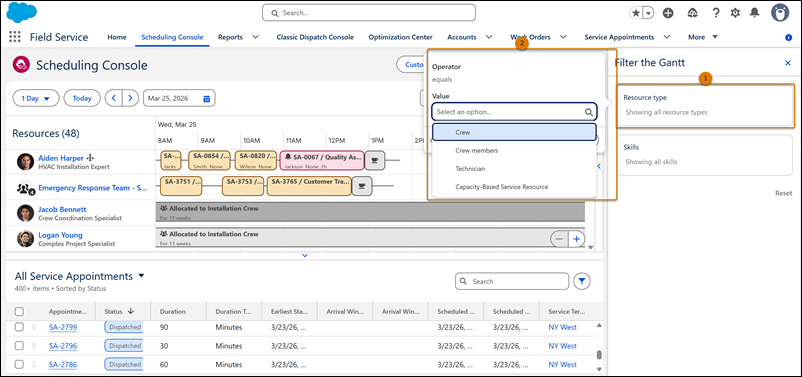
Task: Open Emergency Response Team resource link
Action: coord(93,188)
